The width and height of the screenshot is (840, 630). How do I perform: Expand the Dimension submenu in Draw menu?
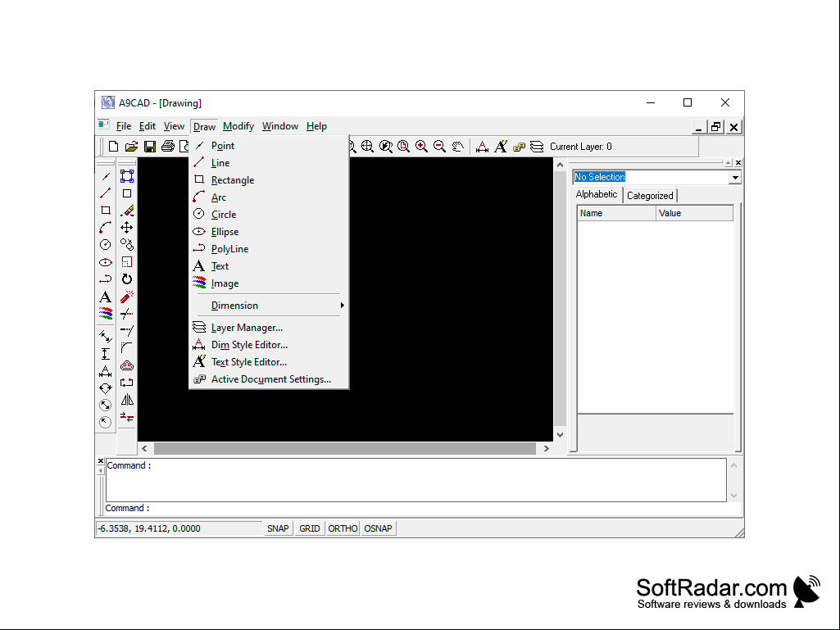(x=270, y=306)
